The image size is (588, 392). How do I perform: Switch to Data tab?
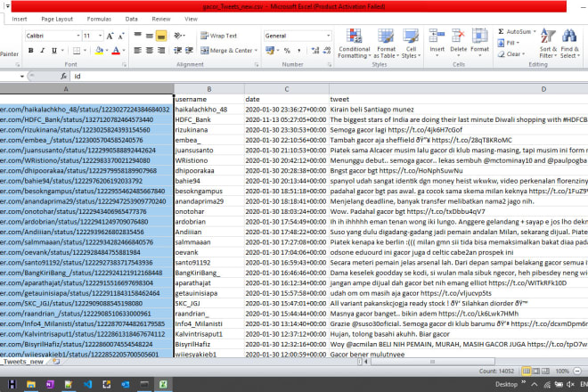coord(131,19)
